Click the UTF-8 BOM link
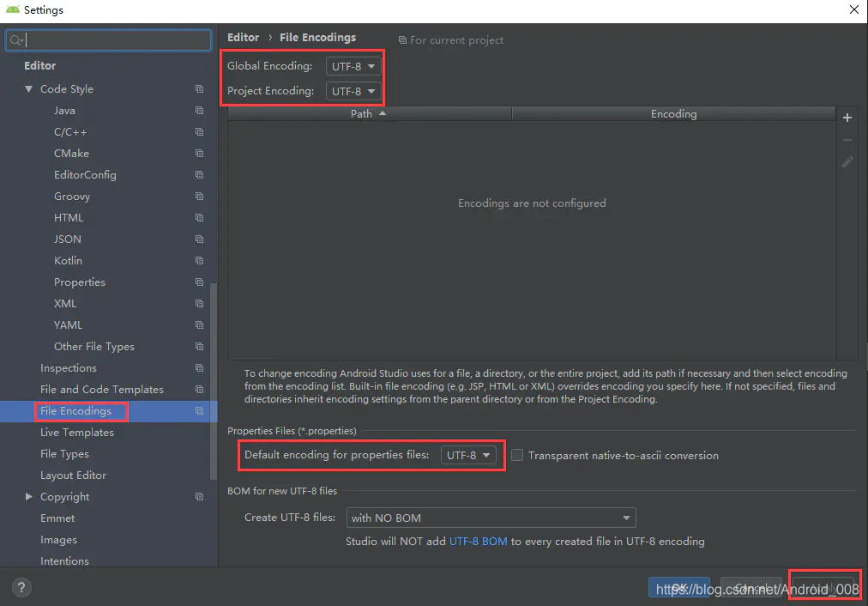The image size is (868, 606). click(x=479, y=541)
